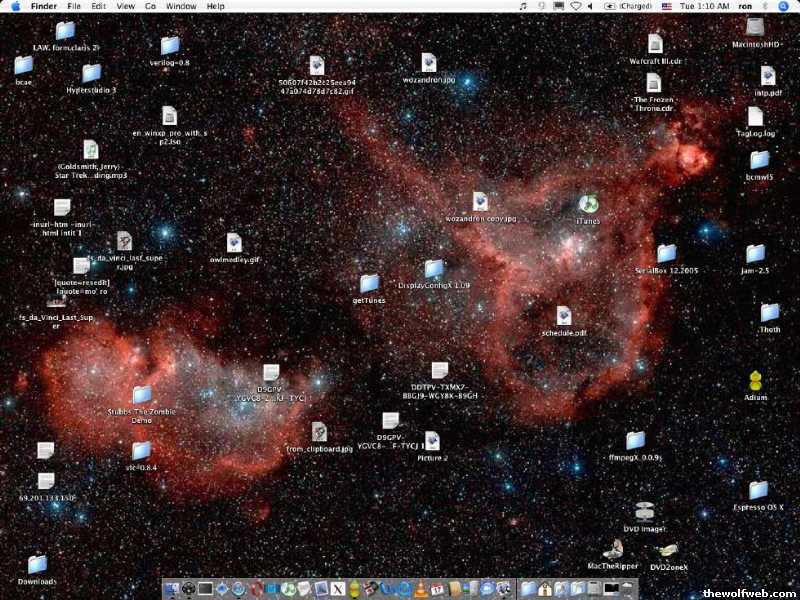Click the Spotlight search icon
Viewport: 800px width, 600px height.
pos(786,6)
